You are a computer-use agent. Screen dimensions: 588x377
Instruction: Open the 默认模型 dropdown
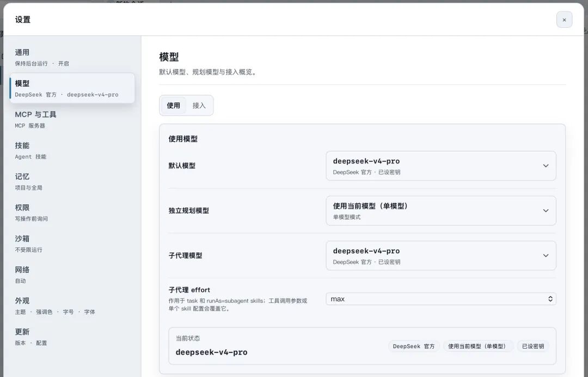pyautogui.click(x=441, y=166)
